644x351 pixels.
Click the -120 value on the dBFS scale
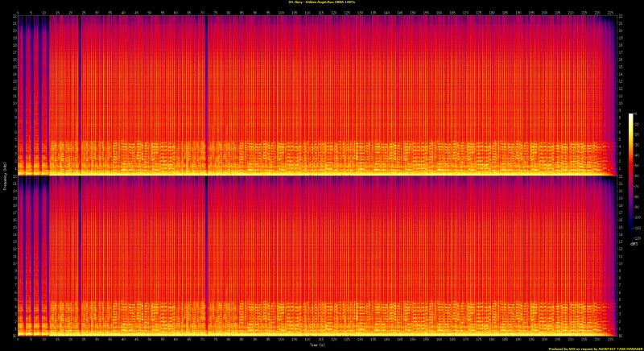point(638,238)
